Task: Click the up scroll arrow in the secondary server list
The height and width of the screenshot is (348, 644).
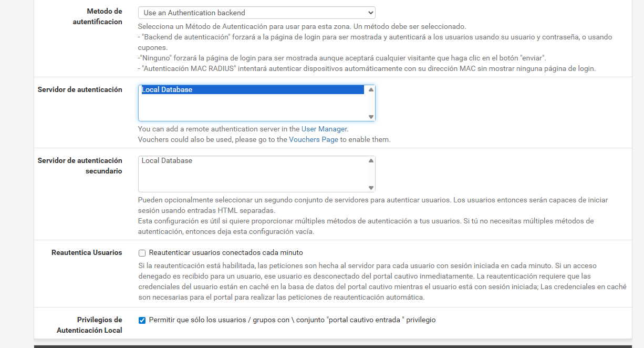Action: click(371, 161)
